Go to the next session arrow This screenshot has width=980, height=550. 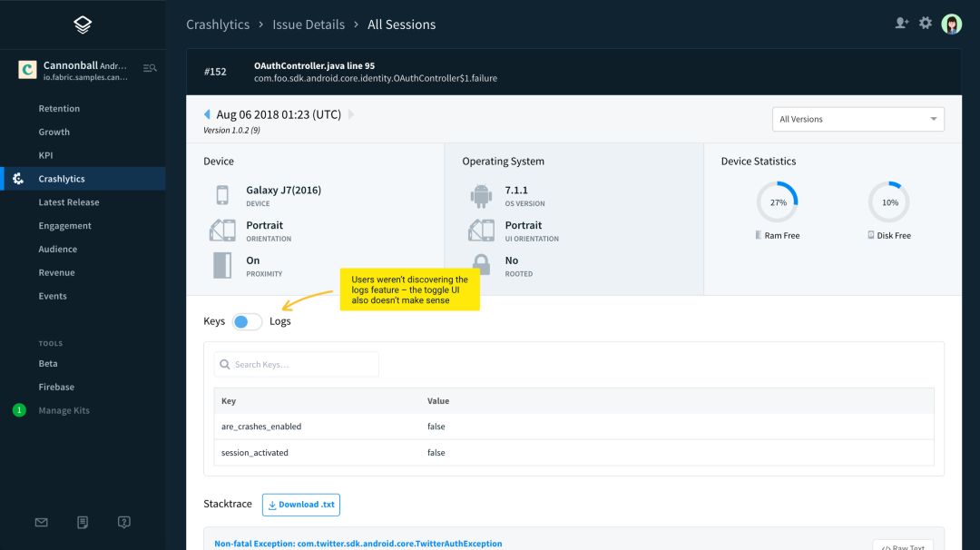tap(351, 114)
